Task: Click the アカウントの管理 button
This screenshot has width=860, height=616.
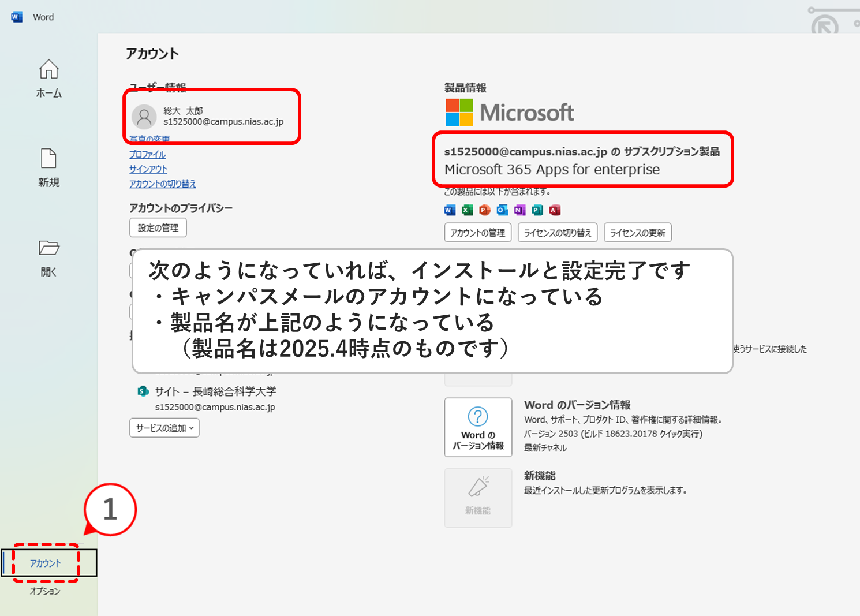Action: pos(478,233)
